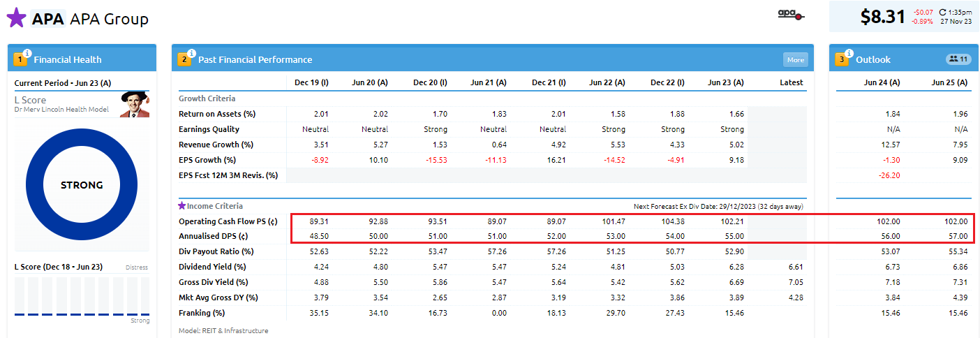This screenshot has width=980, height=338.
Task: Click the Latest column header
Action: (791, 82)
